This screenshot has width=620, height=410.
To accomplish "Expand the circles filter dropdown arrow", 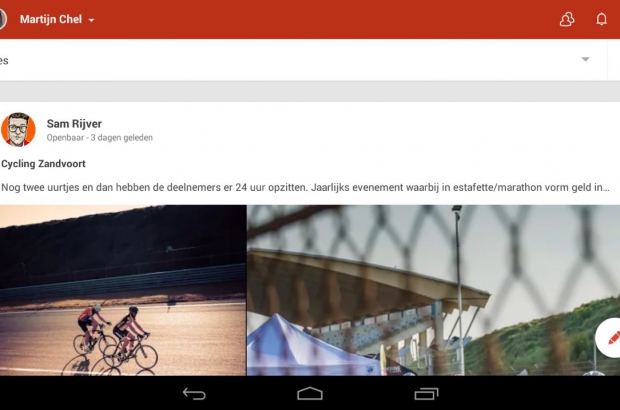I will point(585,59).
